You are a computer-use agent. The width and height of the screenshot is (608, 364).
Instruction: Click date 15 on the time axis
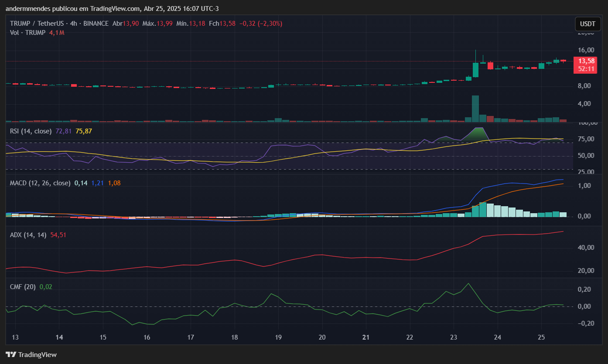[x=103, y=337]
